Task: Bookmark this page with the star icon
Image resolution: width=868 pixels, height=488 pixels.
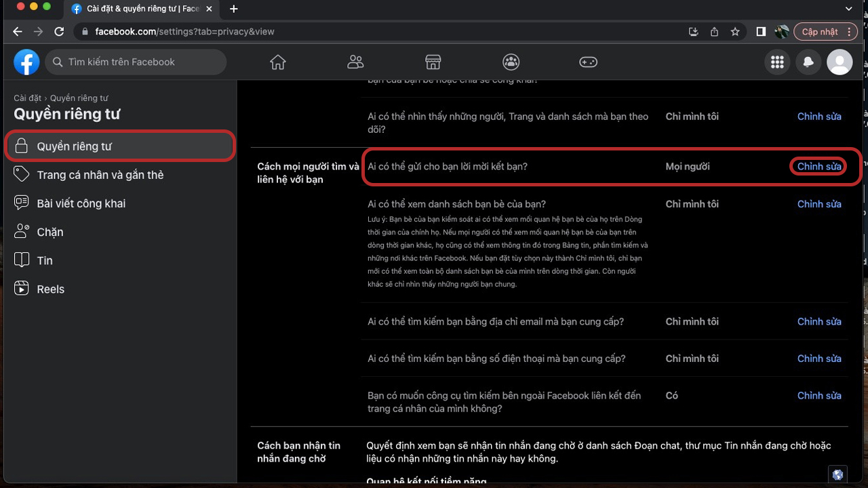Action: [735, 32]
